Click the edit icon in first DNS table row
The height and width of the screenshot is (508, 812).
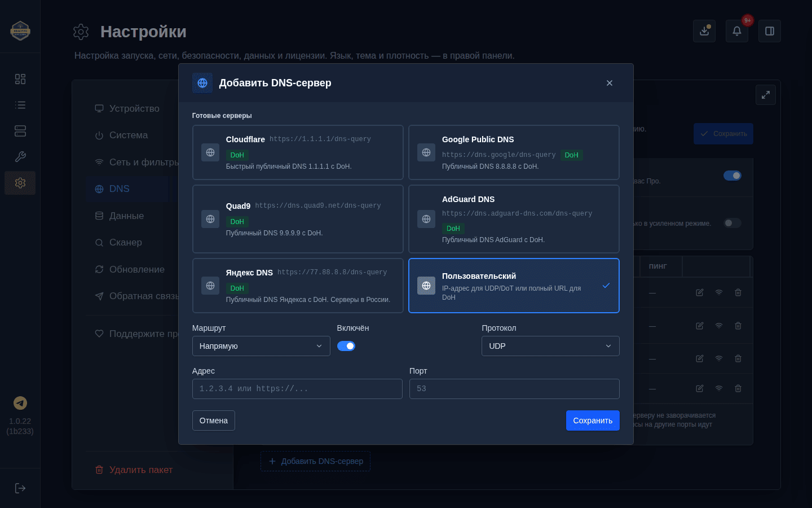pyautogui.click(x=700, y=292)
